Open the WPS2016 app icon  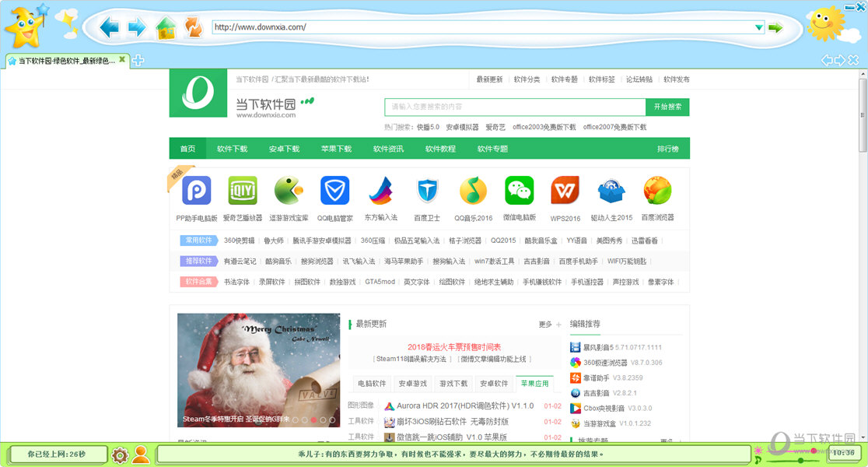[x=565, y=191]
